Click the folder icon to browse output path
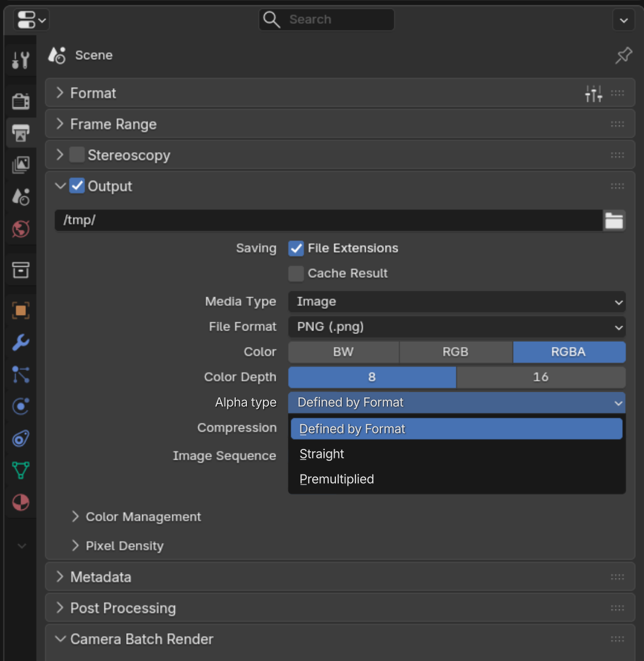Screen dimensions: 644x661 [614, 220]
